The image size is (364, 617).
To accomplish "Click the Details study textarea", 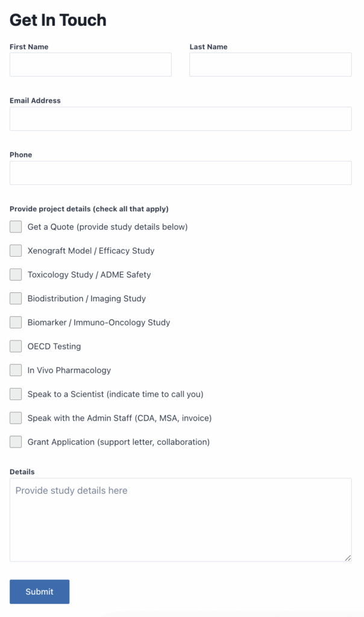I will pos(180,519).
